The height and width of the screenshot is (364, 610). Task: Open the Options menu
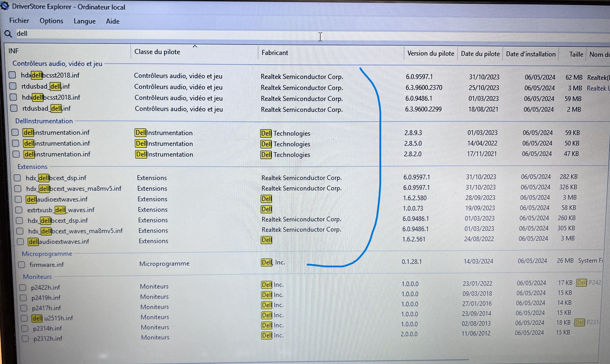pyautogui.click(x=51, y=21)
